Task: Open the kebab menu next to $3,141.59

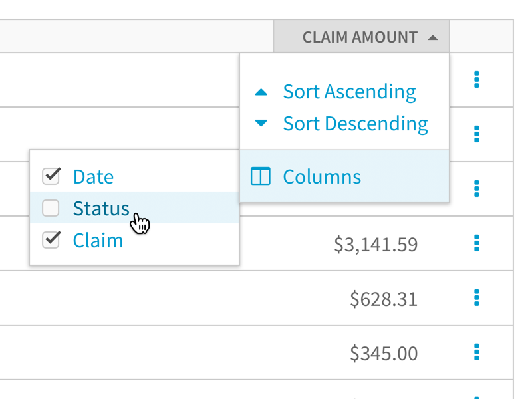Action: pyautogui.click(x=477, y=244)
